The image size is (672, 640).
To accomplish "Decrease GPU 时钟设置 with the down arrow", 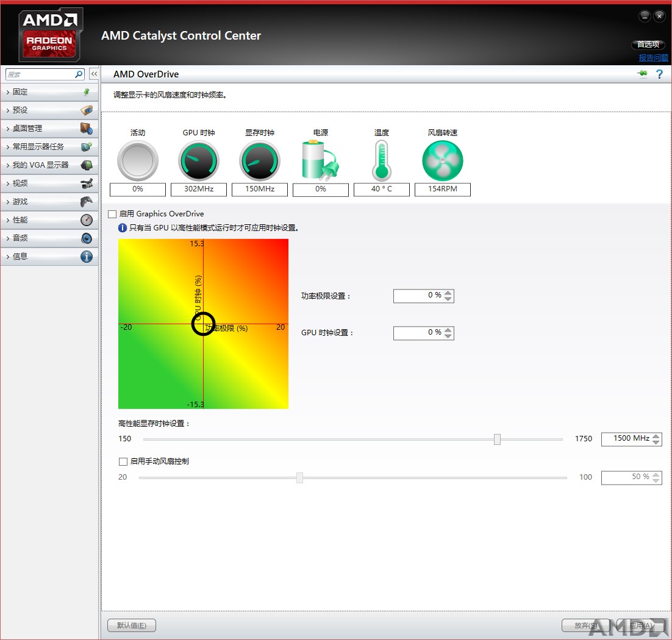I will click(x=448, y=336).
